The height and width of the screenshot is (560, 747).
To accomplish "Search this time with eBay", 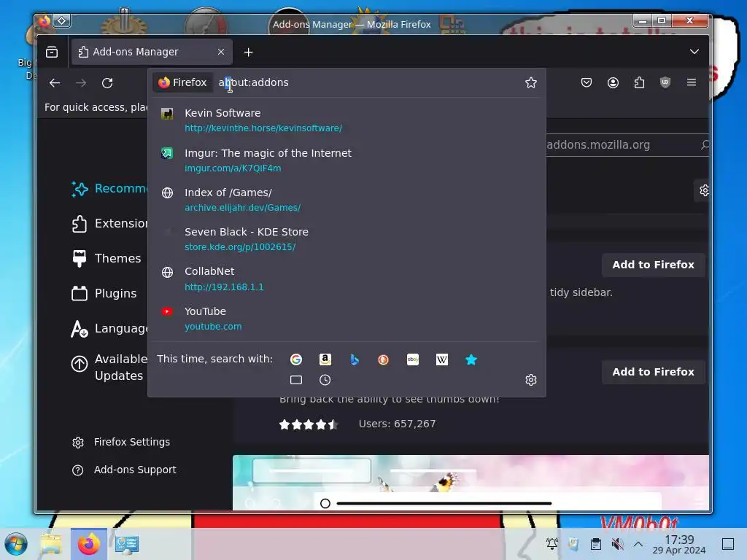I will 413,359.
